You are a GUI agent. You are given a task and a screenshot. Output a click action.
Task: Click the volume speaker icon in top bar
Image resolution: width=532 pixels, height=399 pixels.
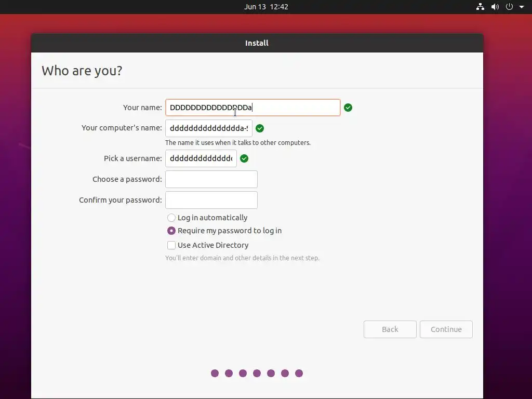495,7
